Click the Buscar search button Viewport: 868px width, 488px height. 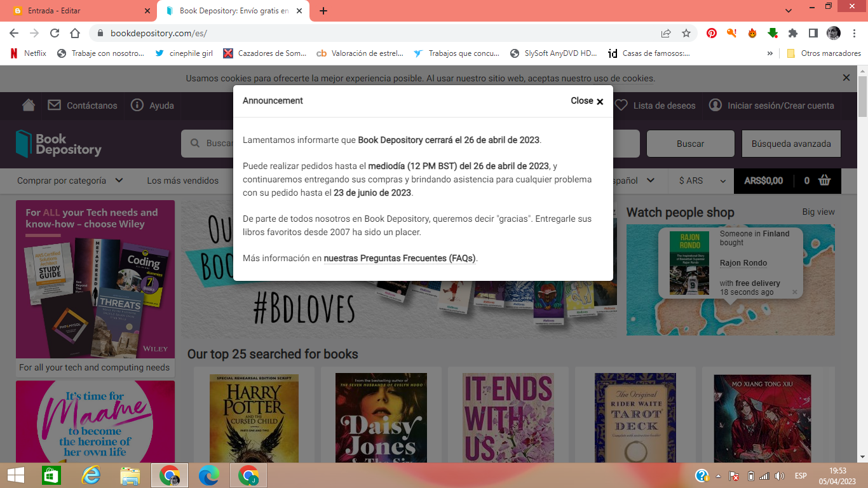(690, 144)
